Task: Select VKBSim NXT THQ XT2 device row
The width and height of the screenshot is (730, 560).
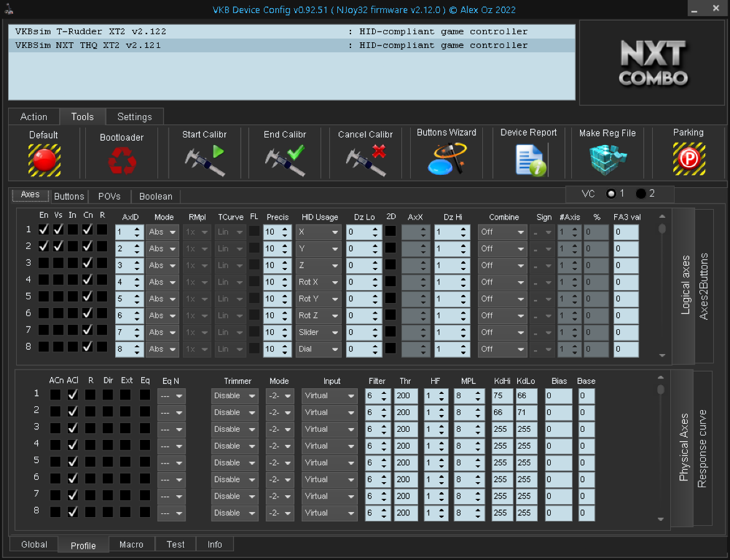Action: coord(292,45)
